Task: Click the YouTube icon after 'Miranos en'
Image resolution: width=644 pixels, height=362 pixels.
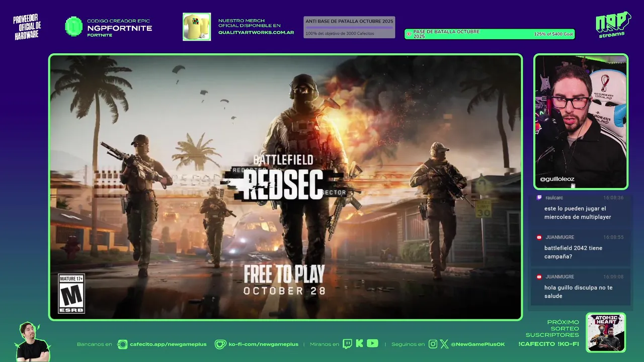Action: [x=372, y=343]
